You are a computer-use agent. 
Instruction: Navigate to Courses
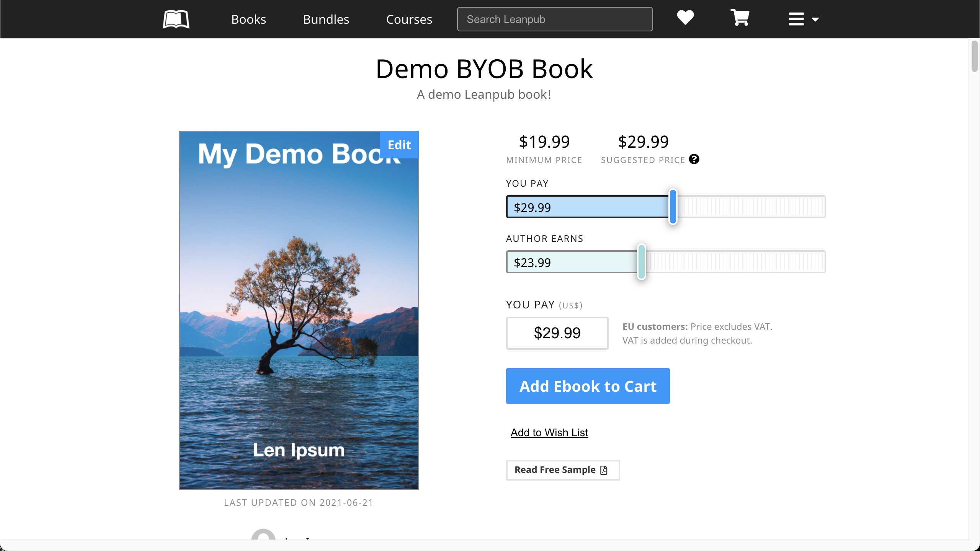409,19
